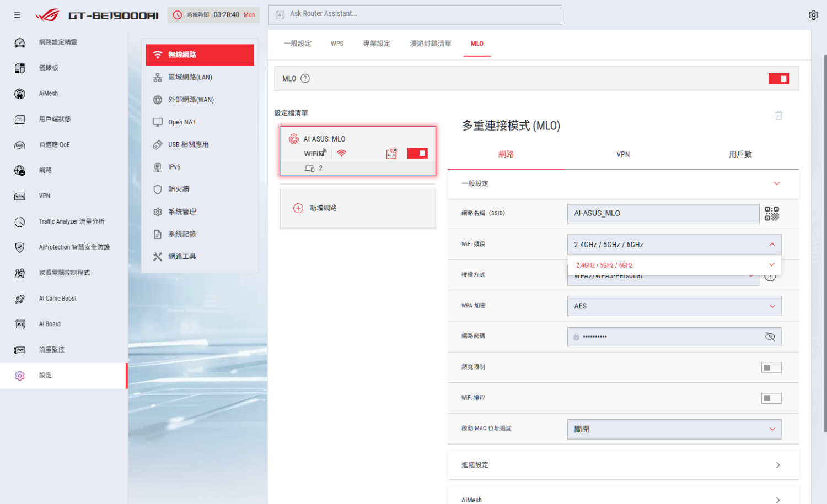Show the SSID QR code icon

pyautogui.click(x=772, y=213)
